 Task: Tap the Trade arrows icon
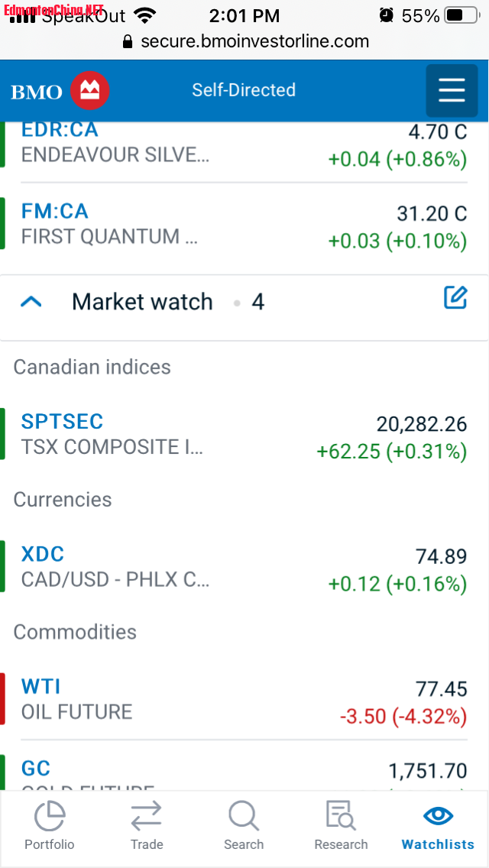[x=146, y=816]
